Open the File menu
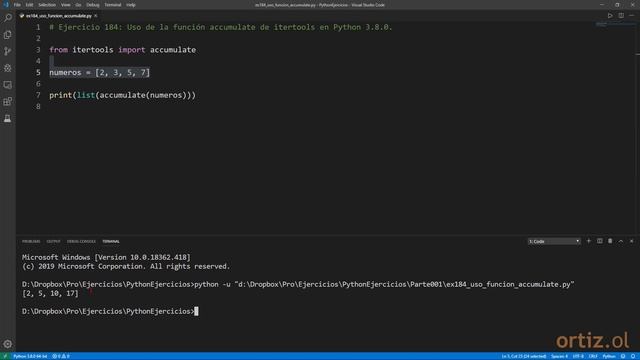 17,5
